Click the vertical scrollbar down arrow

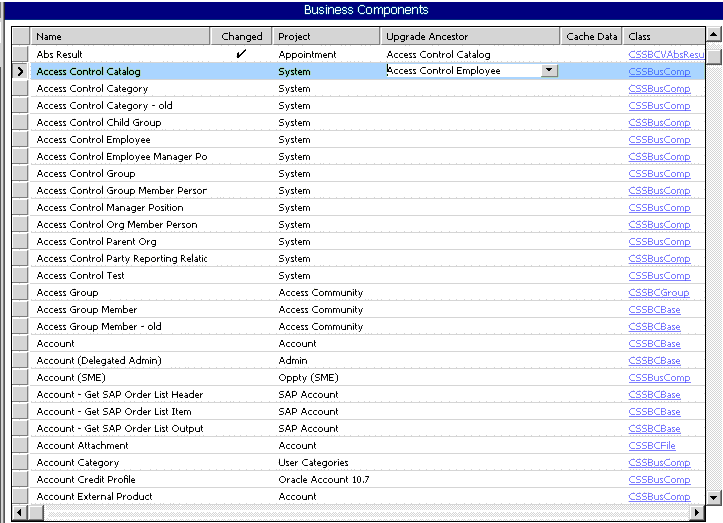713,497
